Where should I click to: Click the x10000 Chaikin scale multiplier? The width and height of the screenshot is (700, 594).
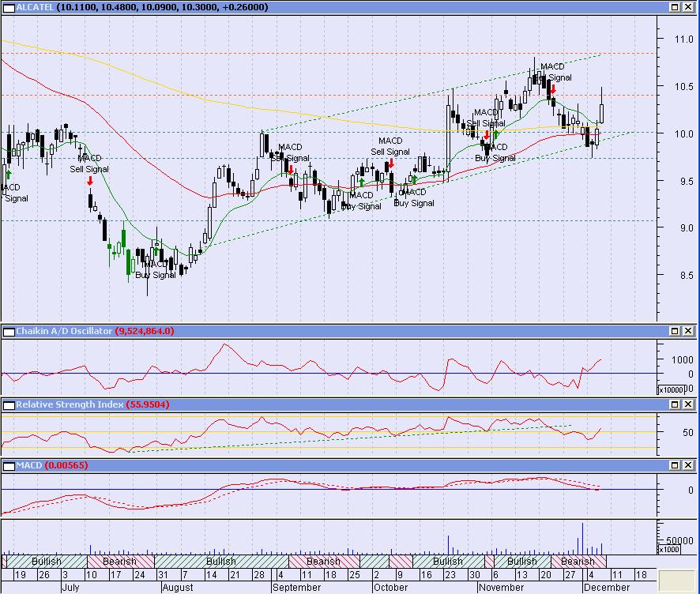pyautogui.click(x=672, y=389)
